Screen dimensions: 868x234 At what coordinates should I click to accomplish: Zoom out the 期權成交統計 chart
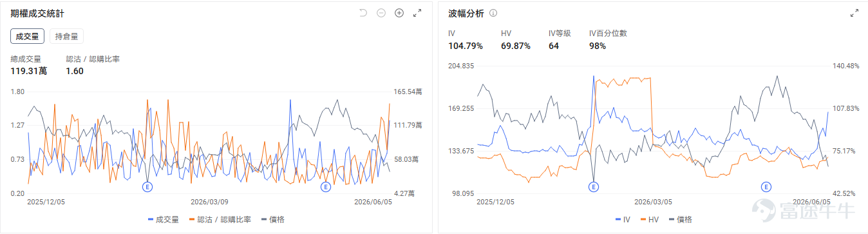pyautogui.click(x=381, y=13)
